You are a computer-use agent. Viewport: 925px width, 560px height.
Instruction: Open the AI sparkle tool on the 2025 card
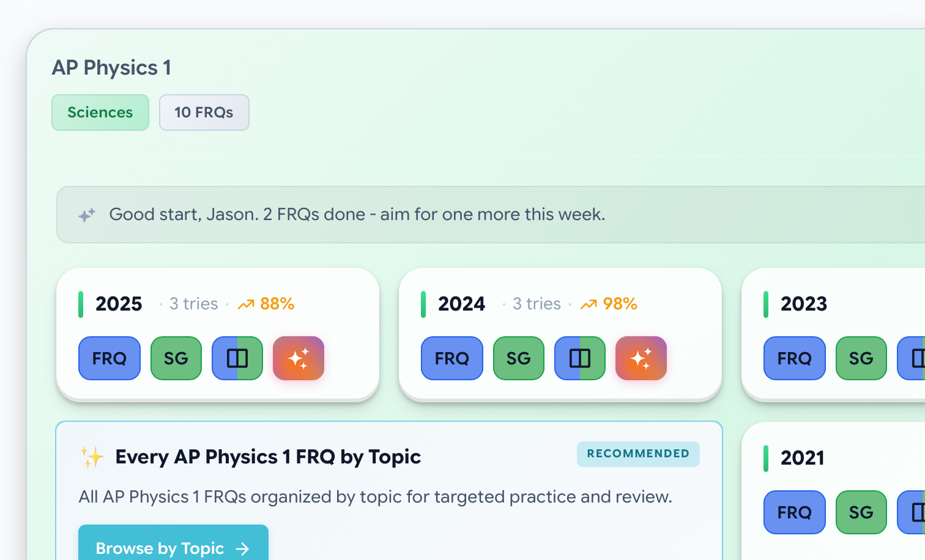(x=298, y=358)
